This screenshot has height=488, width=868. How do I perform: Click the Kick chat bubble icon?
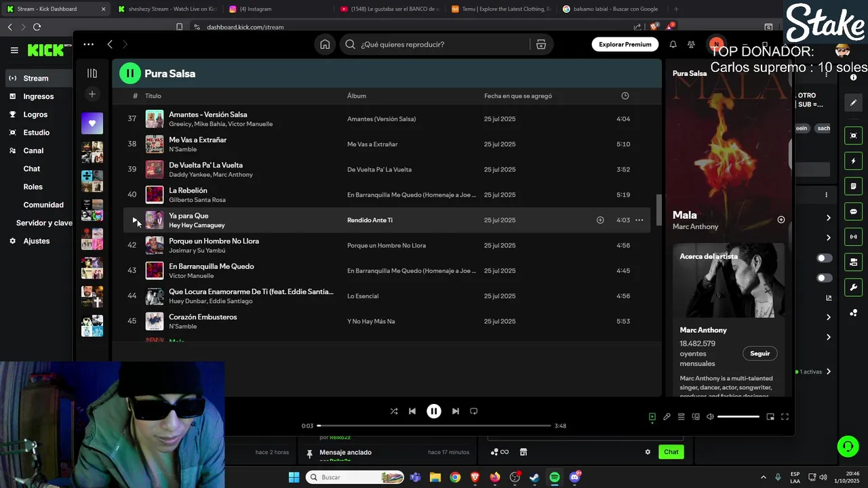[x=853, y=211]
